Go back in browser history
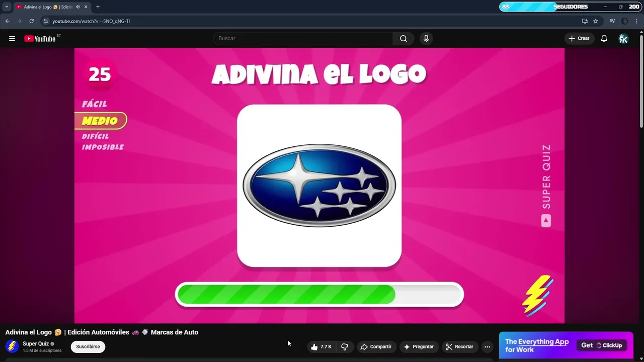Image resolution: width=644 pixels, height=362 pixels. point(7,21)
